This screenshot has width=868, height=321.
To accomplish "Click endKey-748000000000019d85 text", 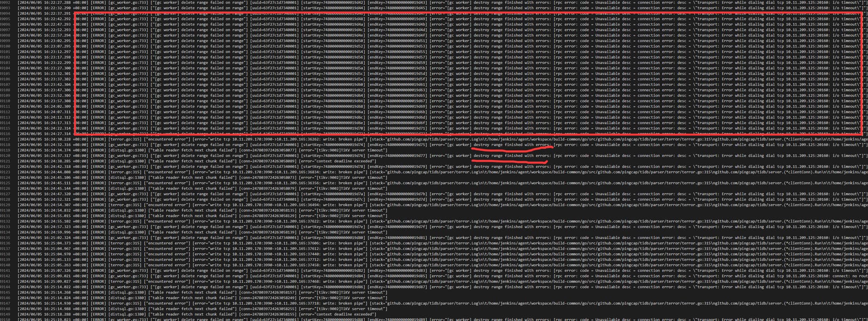I will tap(397, 276).
